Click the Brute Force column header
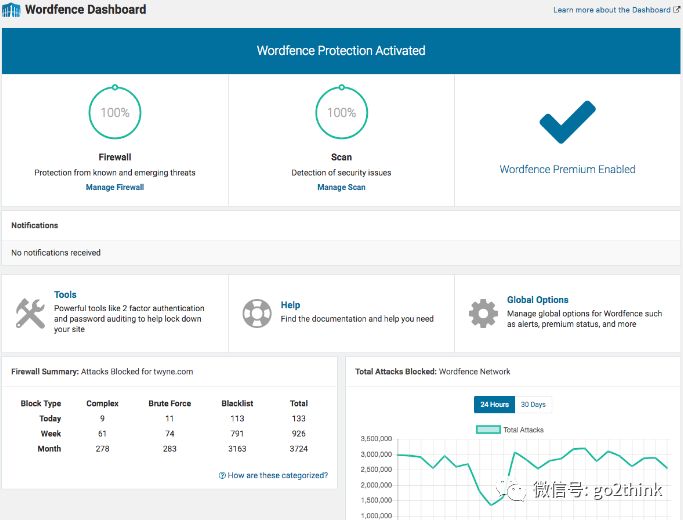This screenshot has width=683, height=521. [170, 403]
